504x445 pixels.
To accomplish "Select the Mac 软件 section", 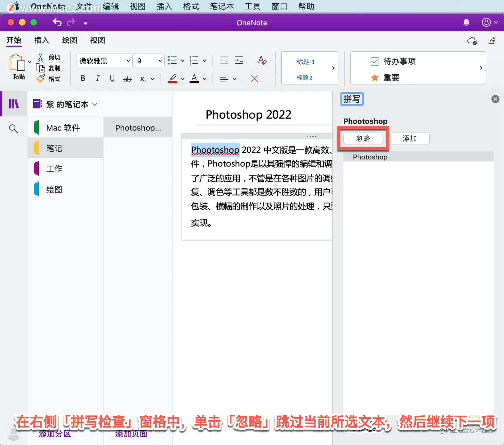I will (x=65, y=127).
